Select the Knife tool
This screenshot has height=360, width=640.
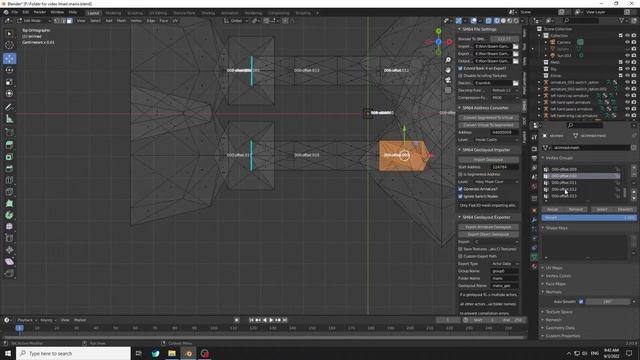click(x=9, y=191)
